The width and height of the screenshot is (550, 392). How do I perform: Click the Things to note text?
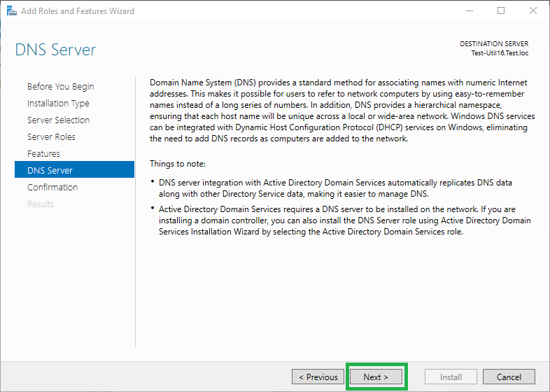click(178, 164)
